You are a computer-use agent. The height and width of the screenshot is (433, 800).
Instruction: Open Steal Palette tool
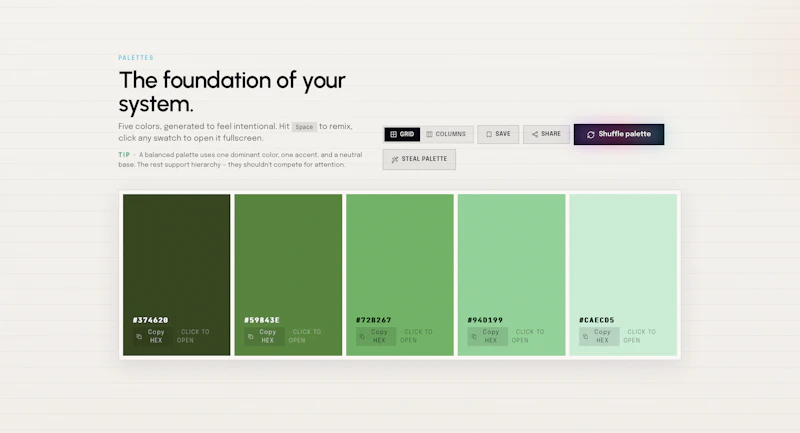tap(419, 159)
